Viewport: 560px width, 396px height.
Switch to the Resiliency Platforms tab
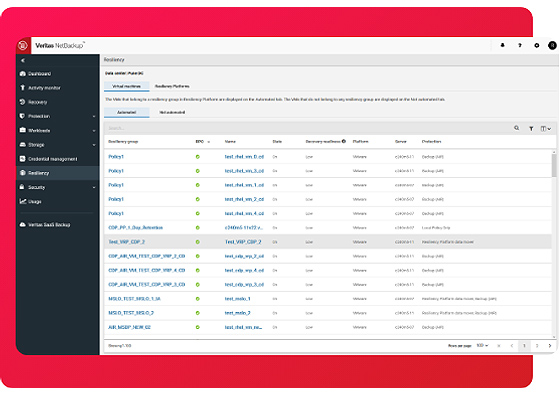pyautogui.click(x=172, y=86)
